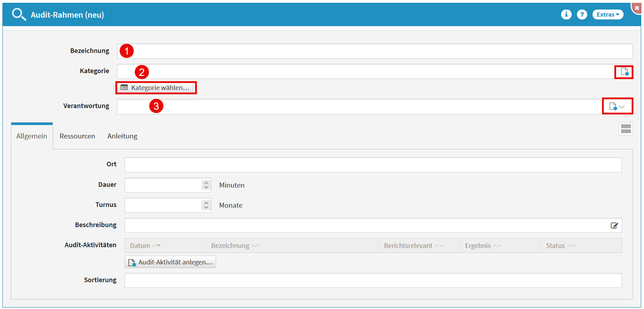This screenshot has width=644, height=309.
Task: Increase the Dauer minutes stepper
Action: pyautogui.click(x=206, y=183)
